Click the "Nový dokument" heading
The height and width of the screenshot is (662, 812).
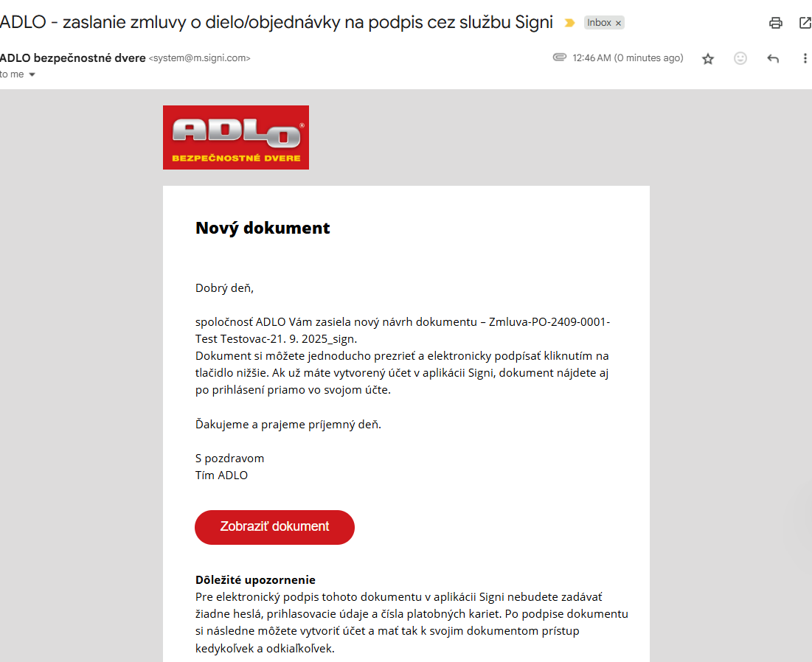(263, 228)
